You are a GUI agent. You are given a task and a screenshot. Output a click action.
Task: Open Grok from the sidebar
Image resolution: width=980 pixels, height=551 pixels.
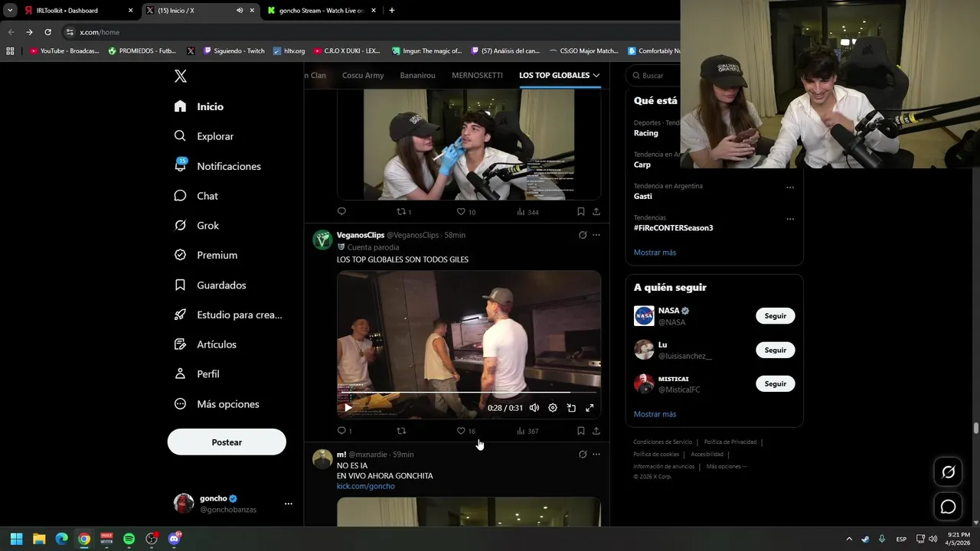(x=197, y=226)
